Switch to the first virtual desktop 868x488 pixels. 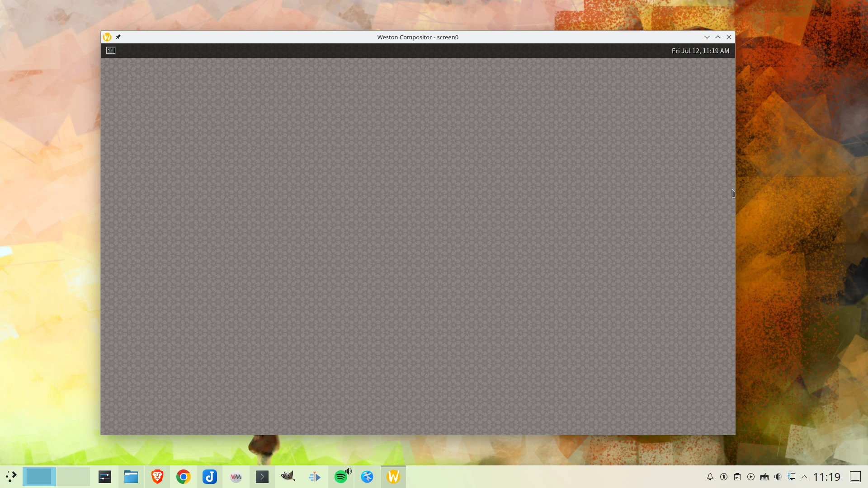[39, 477]
